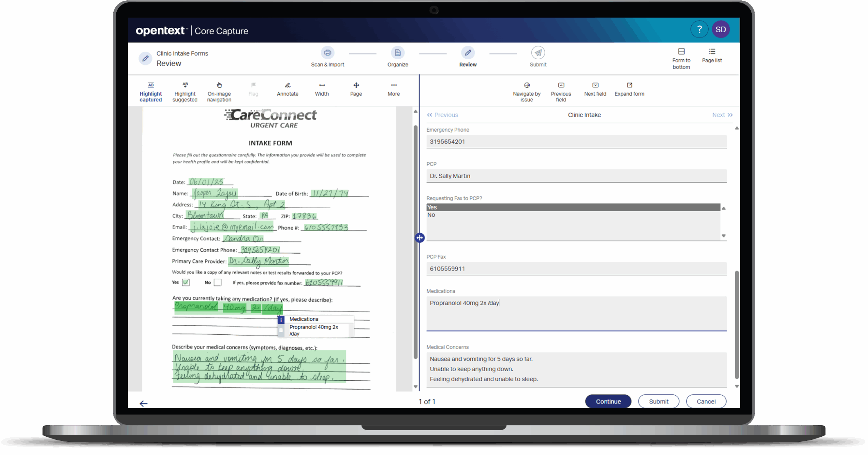Click the highlighted Date of Birth value

coord(330,193)
